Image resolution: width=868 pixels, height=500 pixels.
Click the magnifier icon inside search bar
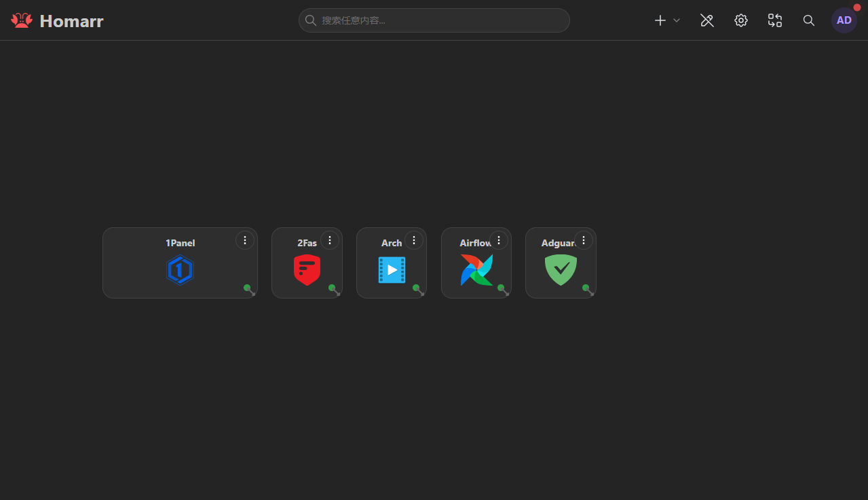(311, 20)
